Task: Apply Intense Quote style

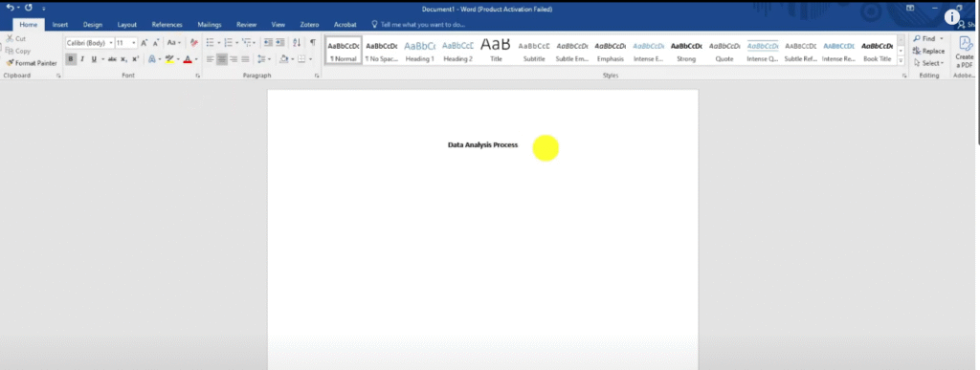Action: 763,52
